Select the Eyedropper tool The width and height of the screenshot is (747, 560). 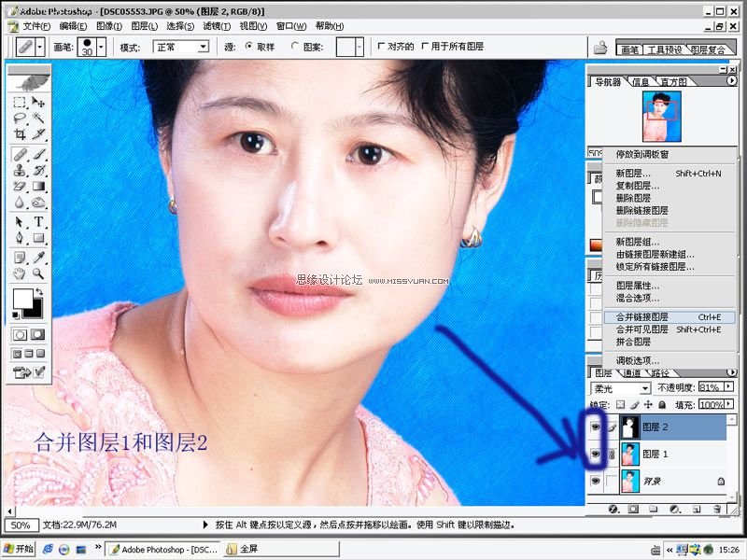(x=38, y=258)
